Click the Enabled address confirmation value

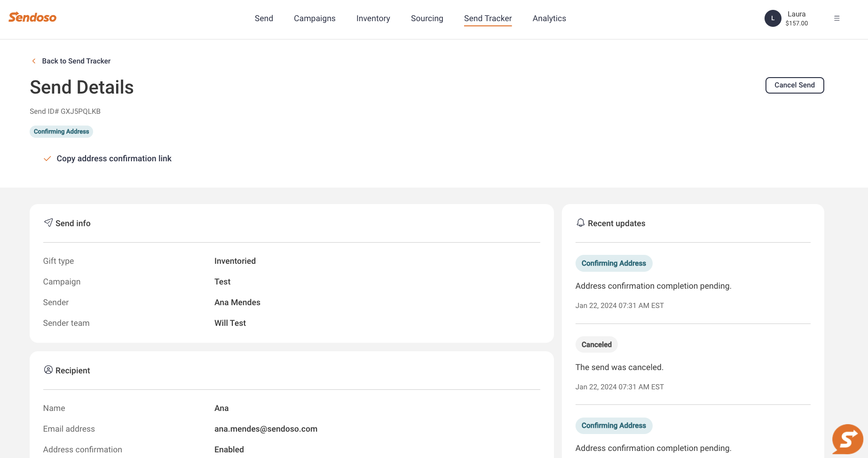pyautogui.click(x=229, y=450)
